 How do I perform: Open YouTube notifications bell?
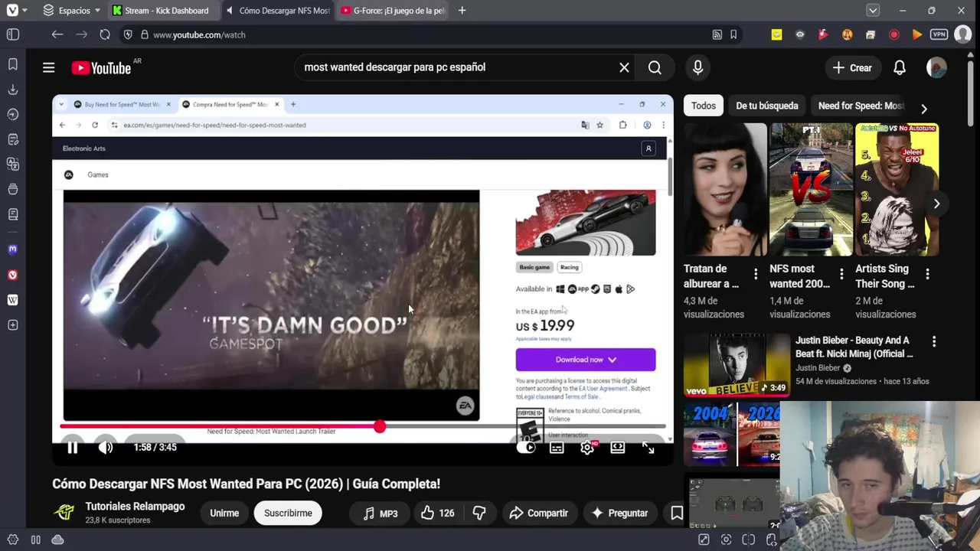(900, 67)
